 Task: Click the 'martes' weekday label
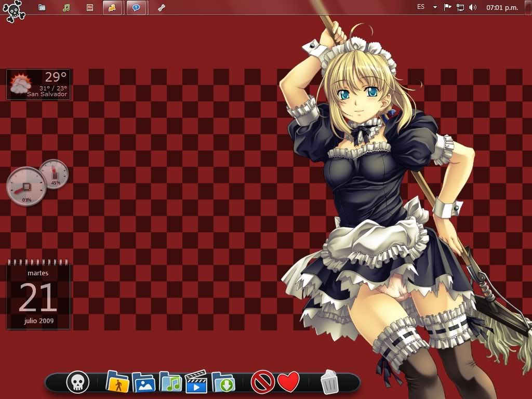coord(38,273)
